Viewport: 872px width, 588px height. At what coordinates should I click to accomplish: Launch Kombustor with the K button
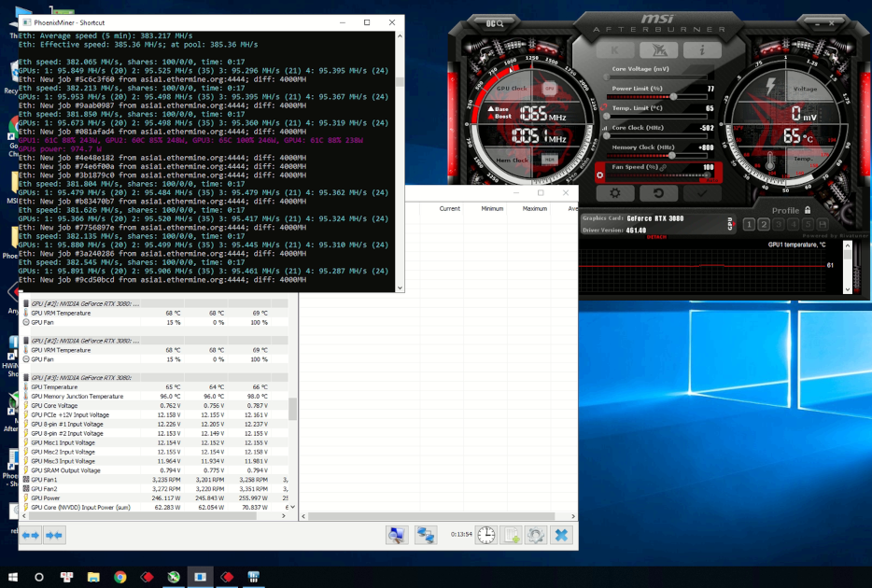[x=614, y=50]
